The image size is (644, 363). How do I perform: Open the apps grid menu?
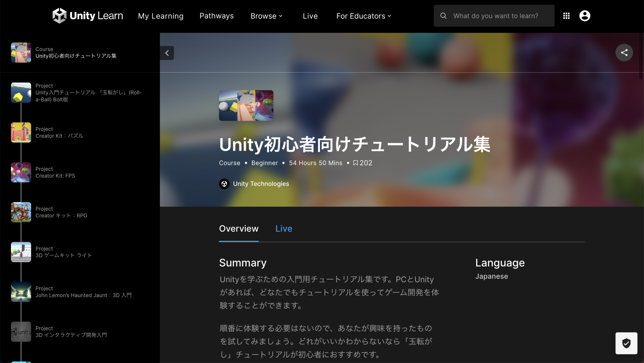(566, 16)
